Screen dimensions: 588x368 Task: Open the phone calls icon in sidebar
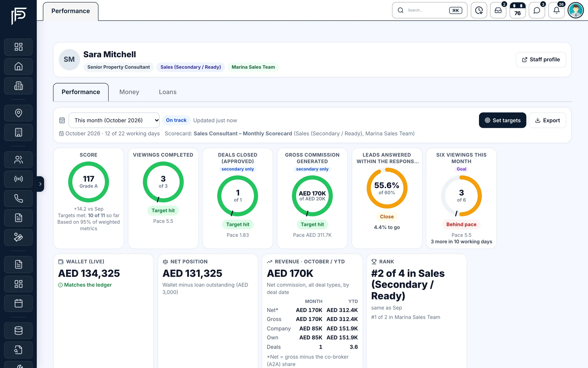tap(18, 198)
